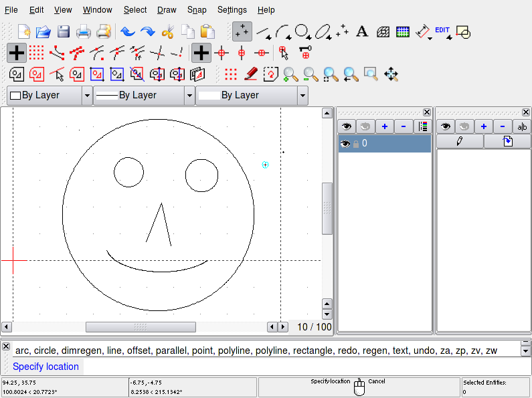Open the EDIT modify tools
This screenshot has width=532, height=398.
443,32
